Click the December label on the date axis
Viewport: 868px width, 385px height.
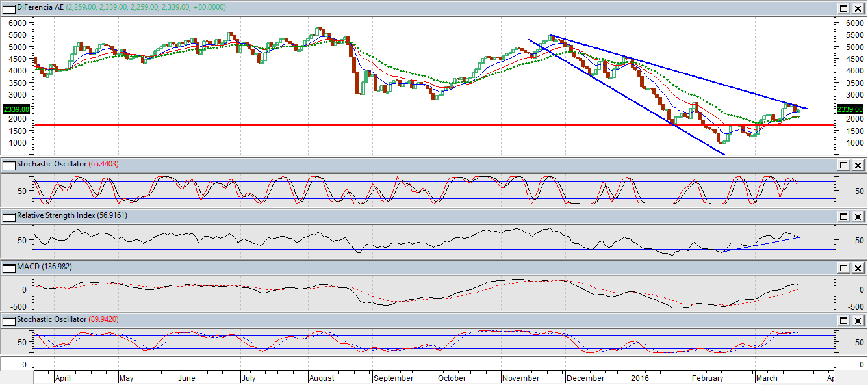(585, 378)
